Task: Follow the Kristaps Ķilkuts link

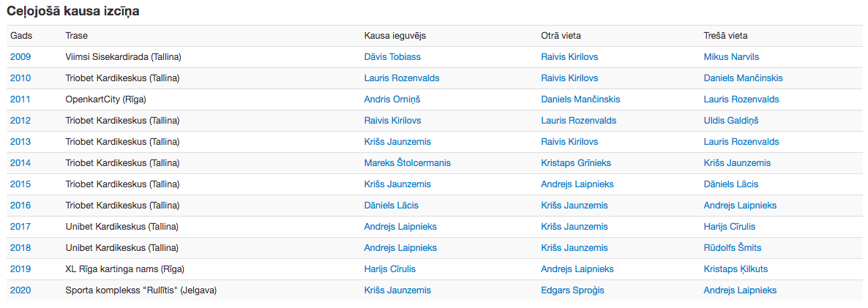Action: click(x=736, y=269)
